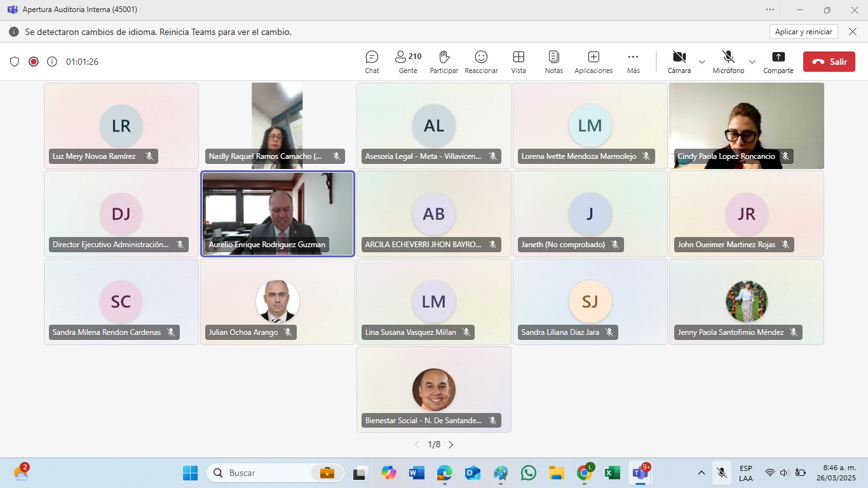Unmute the Micrófono
Image resolution: width=868 pixels, height=488 pixels.
[x=728, y=62]
